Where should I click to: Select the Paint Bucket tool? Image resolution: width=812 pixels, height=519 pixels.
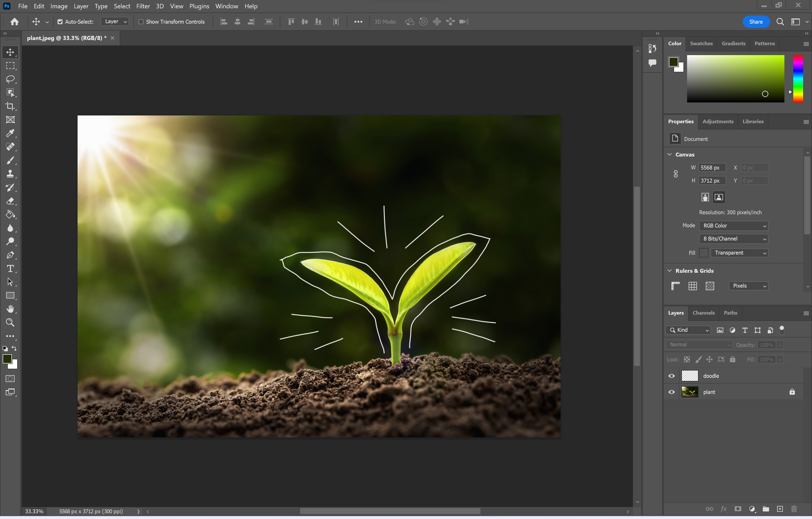click(x=10, y=215)
